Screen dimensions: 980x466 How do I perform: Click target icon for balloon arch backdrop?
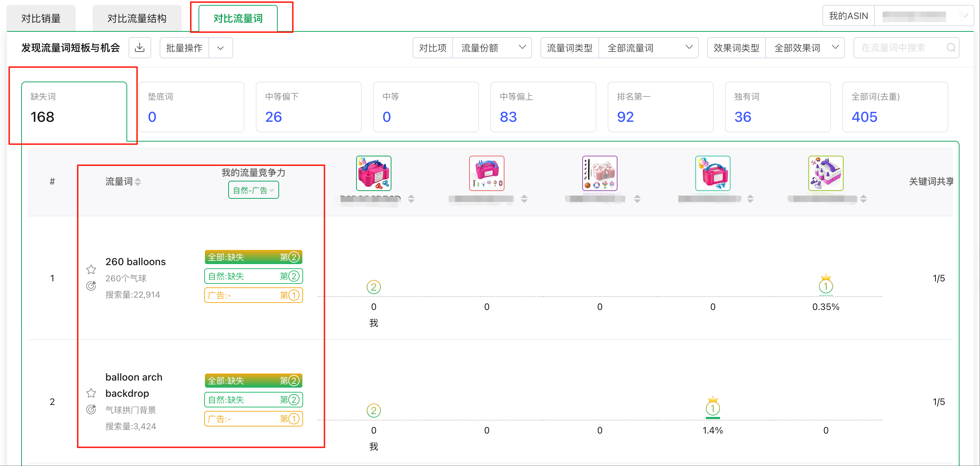pyautogui.click(x=91, y=410)
